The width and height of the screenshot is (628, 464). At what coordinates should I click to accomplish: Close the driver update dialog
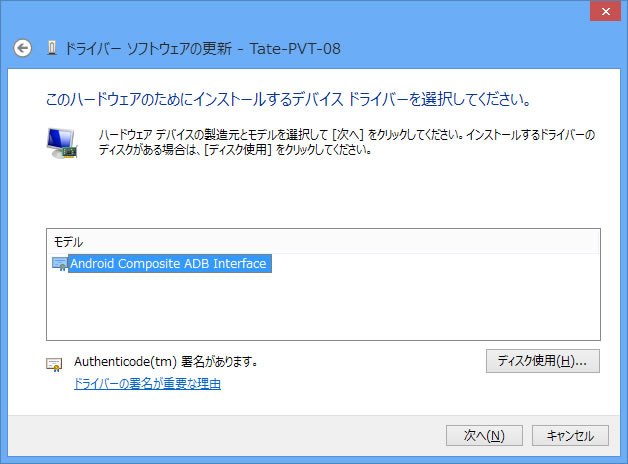pos(606,11)
